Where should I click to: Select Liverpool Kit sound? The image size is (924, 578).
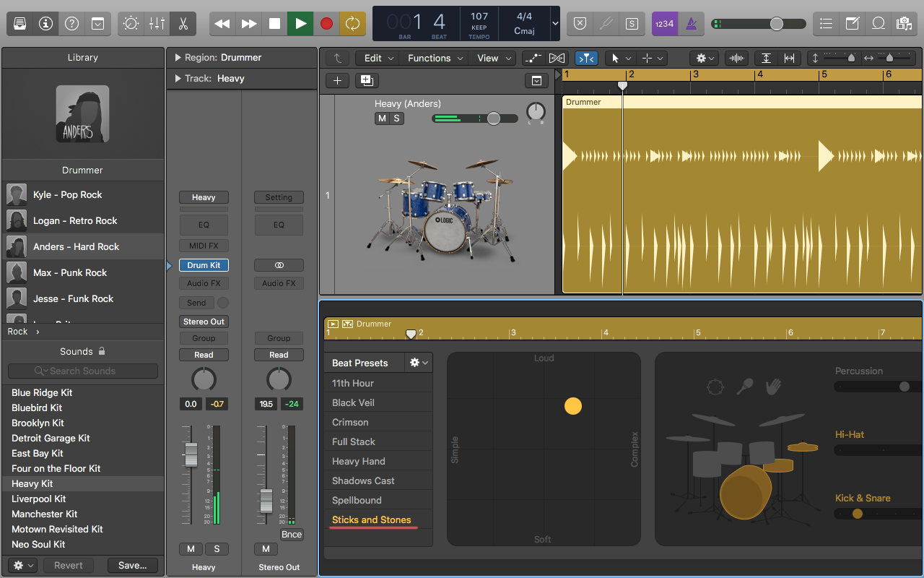pyautogui.click(x=83, y=499)
